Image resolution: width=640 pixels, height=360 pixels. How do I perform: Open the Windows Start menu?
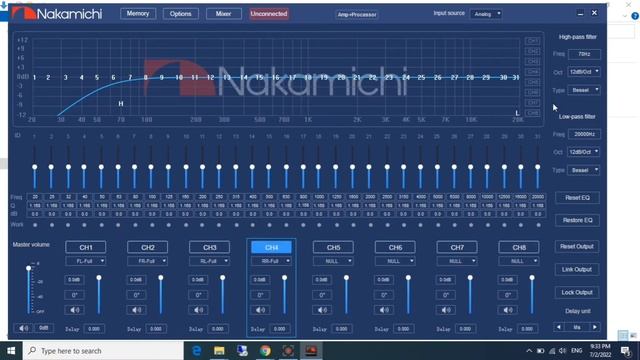click(x=11, y=351)
